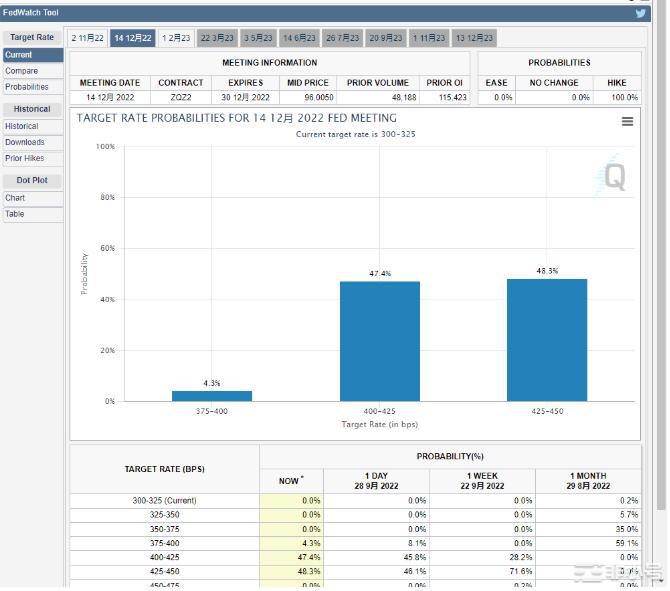Open the Compare view in sidebar
The width and height of the screenshot is (670, 591).
click(21, 71)
